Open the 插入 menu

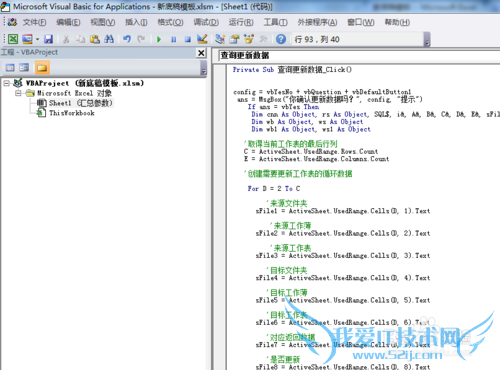point(136,22)
